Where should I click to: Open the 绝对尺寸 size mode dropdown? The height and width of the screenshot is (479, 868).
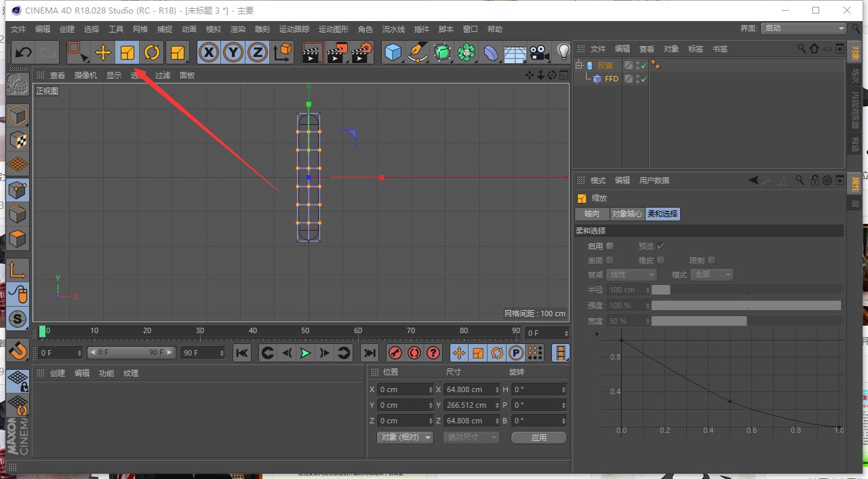(471, 438)
